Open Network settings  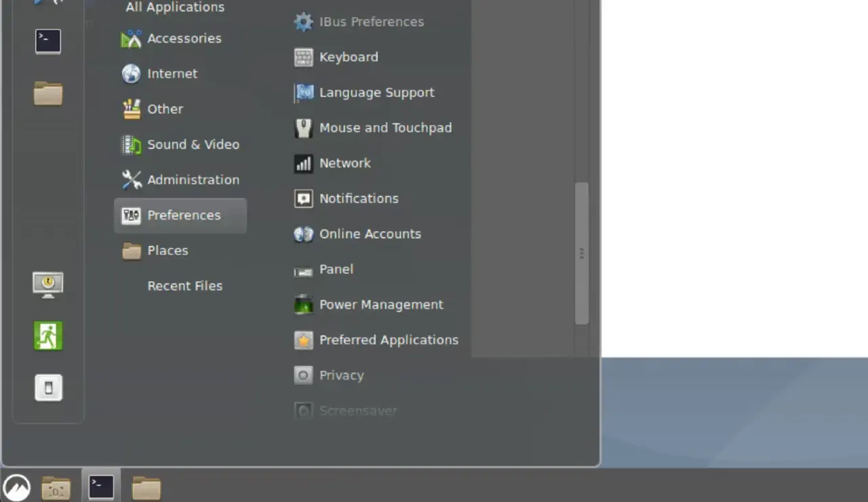pos(344,163)
